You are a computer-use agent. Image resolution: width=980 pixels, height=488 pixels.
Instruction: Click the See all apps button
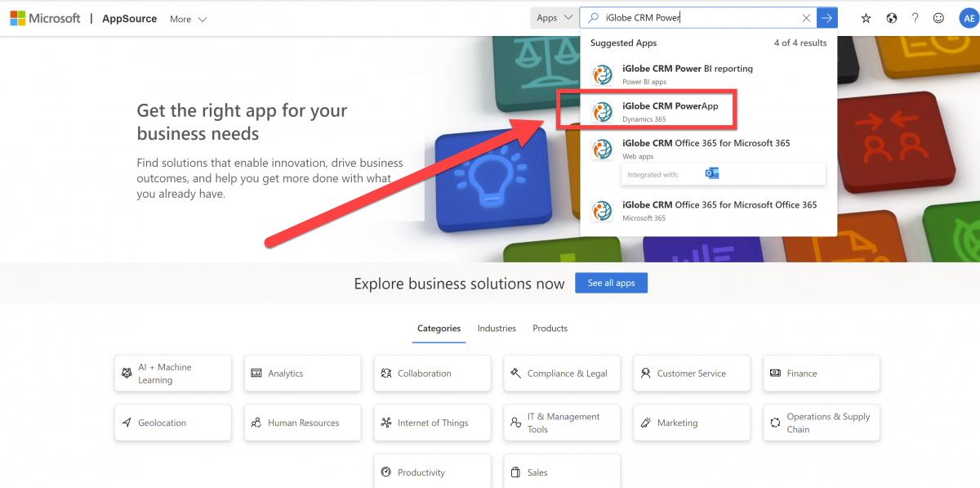[x=611, y=283]
